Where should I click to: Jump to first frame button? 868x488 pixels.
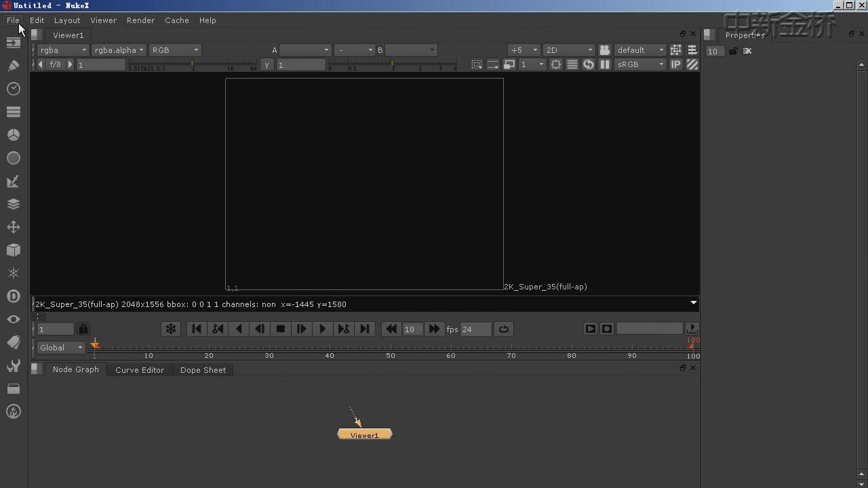(197, 329)
